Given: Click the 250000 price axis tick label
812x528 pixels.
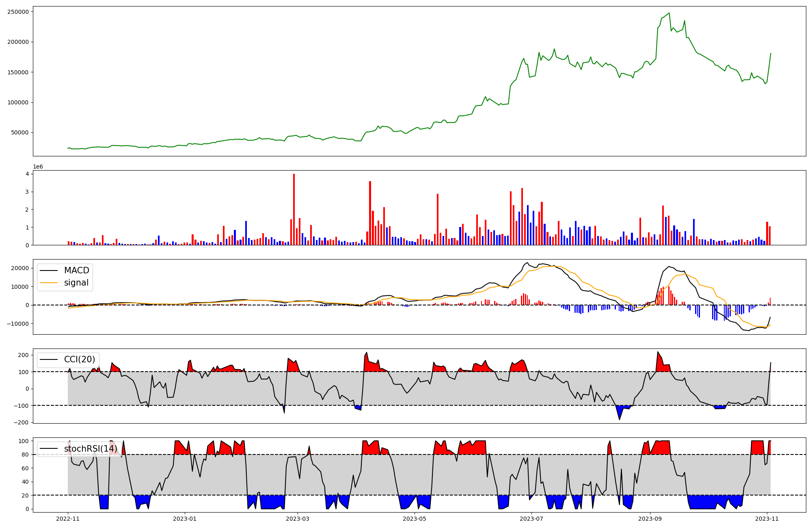Looking at the screenshot, I should pyautogui.click(x=18, y=12).
